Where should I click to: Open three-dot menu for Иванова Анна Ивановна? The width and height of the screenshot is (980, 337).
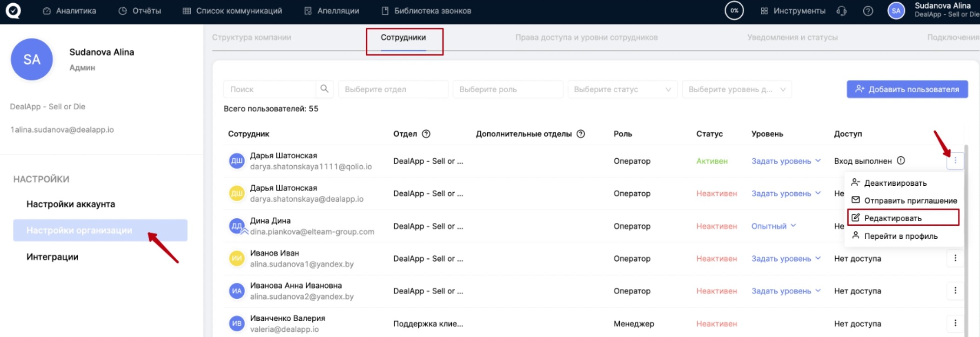pyautogui.click(x=955, y=291)
